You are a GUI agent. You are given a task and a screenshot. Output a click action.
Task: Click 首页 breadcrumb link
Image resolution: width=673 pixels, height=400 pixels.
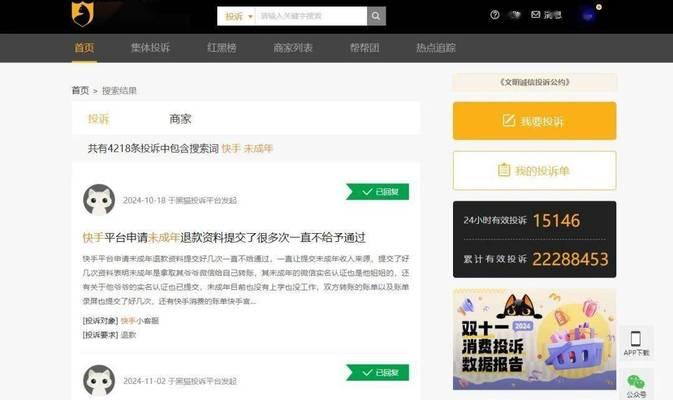[80, 91]
